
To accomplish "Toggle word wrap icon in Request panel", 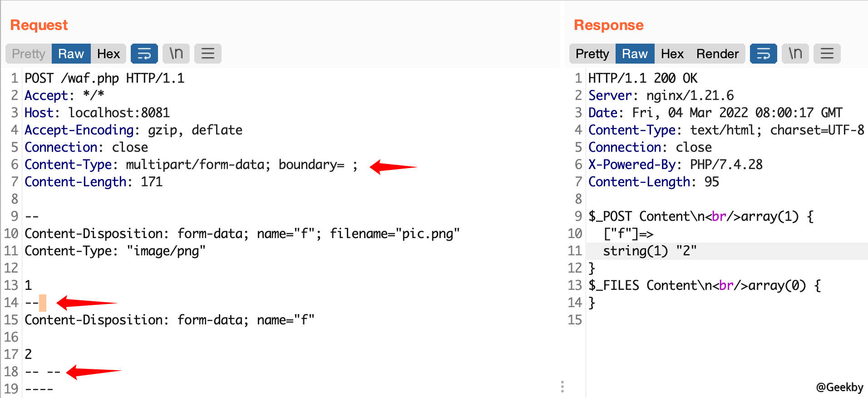I will [144, 54].
